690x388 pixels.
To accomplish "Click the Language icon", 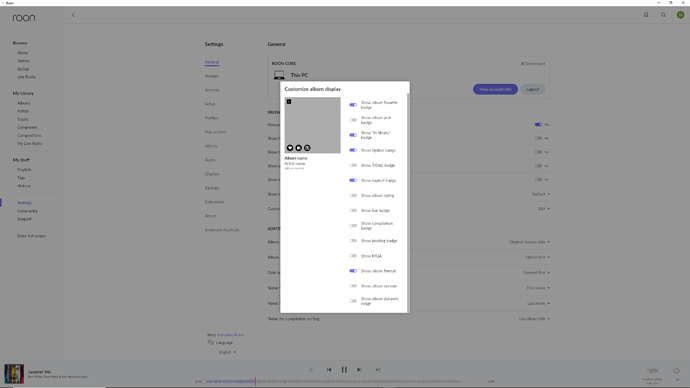I will click(x=211, y=342).
